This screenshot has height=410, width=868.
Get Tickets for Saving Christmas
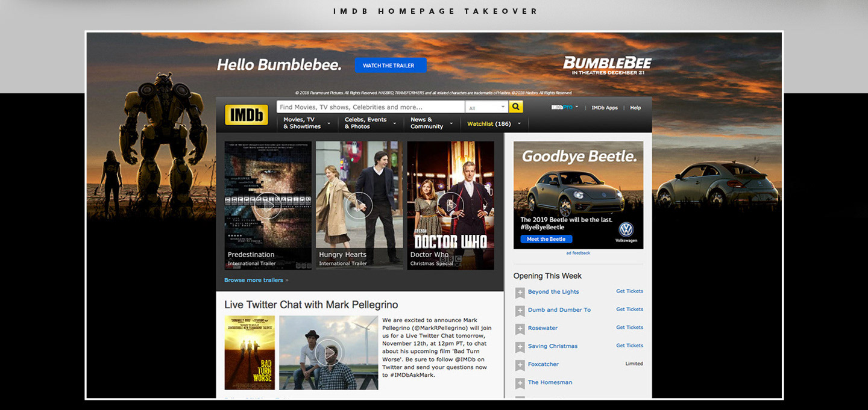pyautogui.click(x=629, y=345)
